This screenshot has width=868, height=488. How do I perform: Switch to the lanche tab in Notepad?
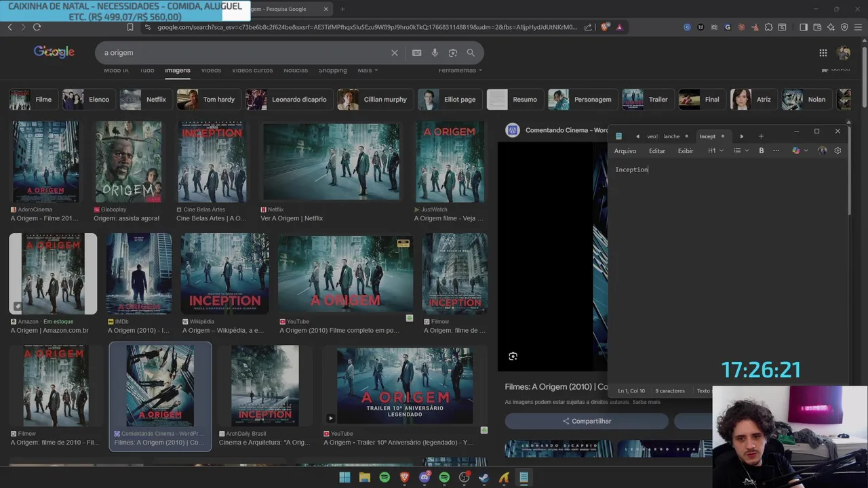(671, 136)
